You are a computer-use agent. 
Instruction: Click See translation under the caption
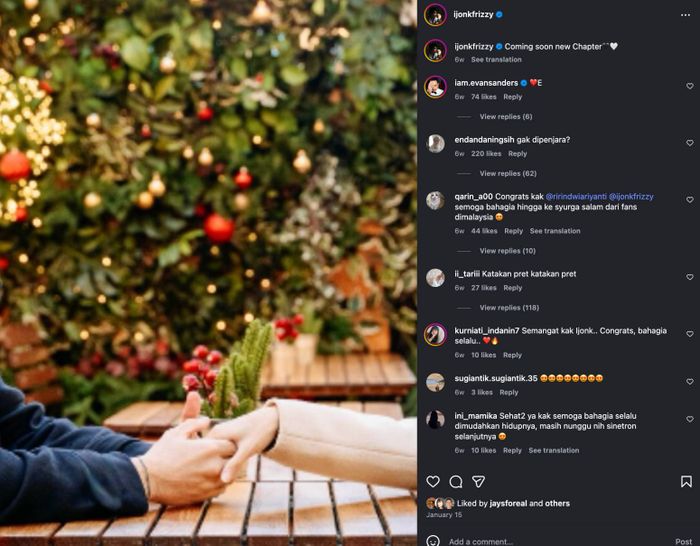click(496, 60)
